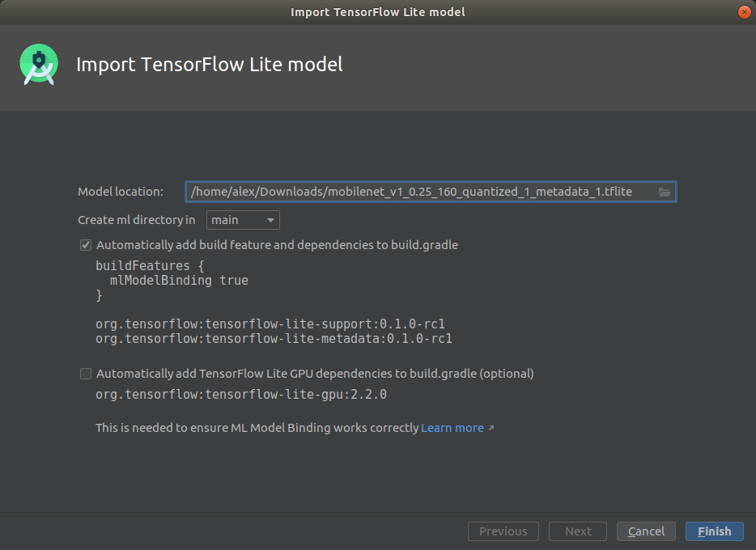Click the Finish button
The image size is (756, 550).
coord(714,531)
